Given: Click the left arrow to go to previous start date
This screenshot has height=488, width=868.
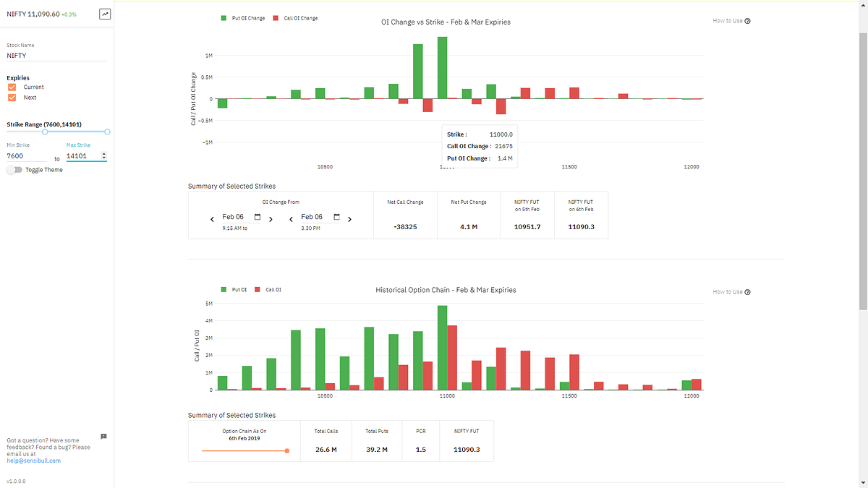Looking at the screenshot, I should 212,218.
